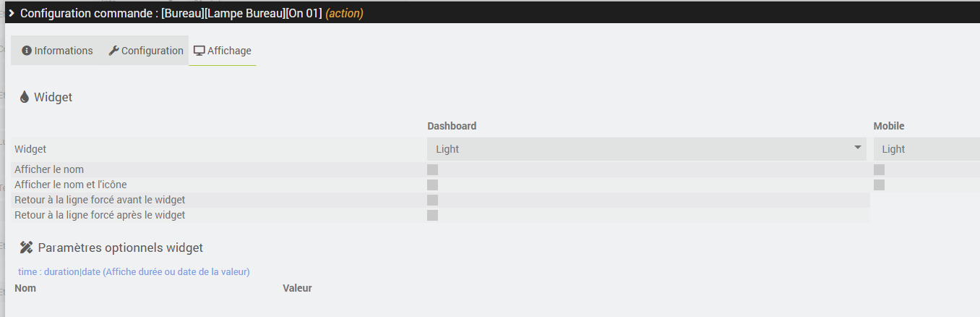Click the Dashboard dropdown arrow
The width and height of the screenshot is (980, 317).
(858, 148)
